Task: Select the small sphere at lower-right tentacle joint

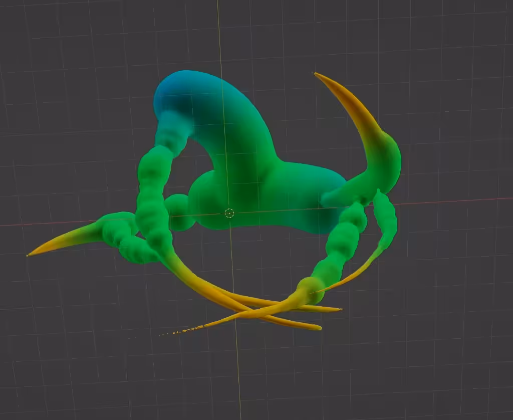Action: pyautogui.click(x=312, y=290)
